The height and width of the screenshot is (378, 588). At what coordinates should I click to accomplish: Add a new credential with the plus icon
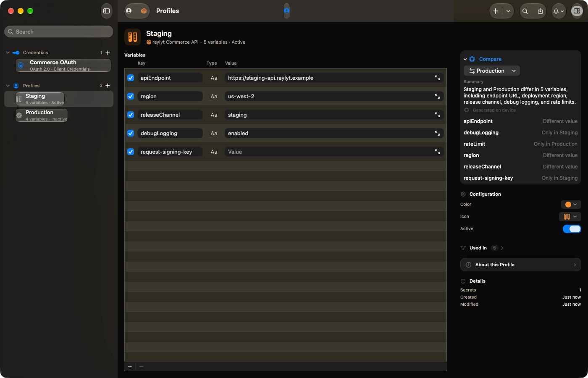(x=108, y=52)
